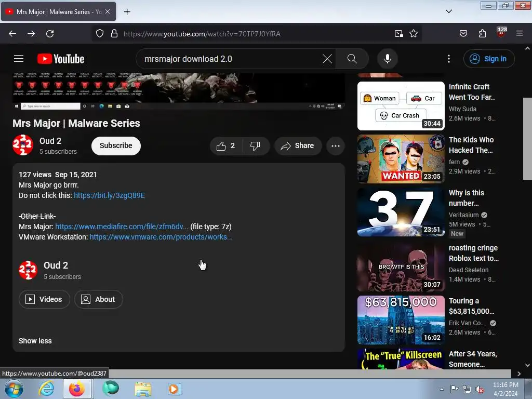Click the scroll down arrow of page
This screenshot has width=532, height=399.
point(527,365)
